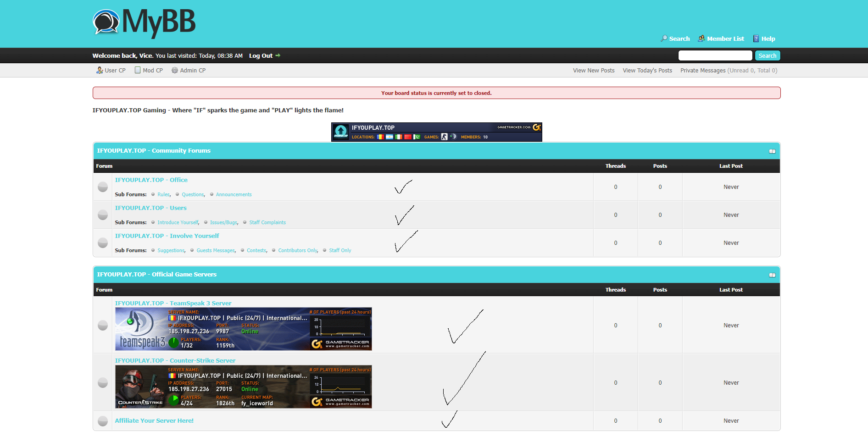The image size is (868, 436).
Task: Open IFYOUPLAY.TOP - Users forum
Action: click(x=151, y=208)
